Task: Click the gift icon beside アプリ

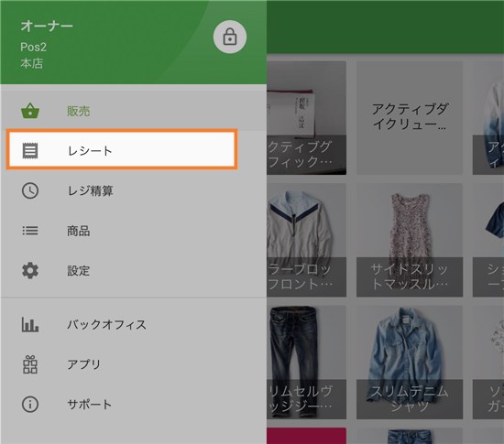Action: click(x=30, y=364)
